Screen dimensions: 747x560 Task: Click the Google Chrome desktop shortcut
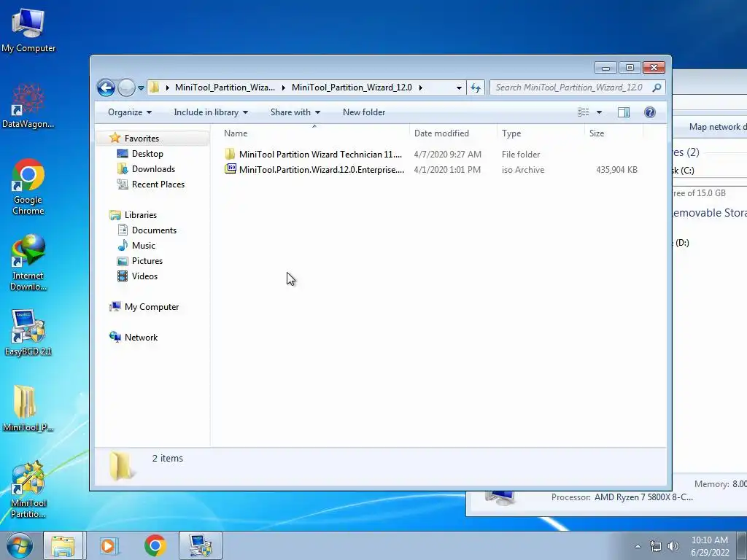pyautogui.click(x=28, y=187)
